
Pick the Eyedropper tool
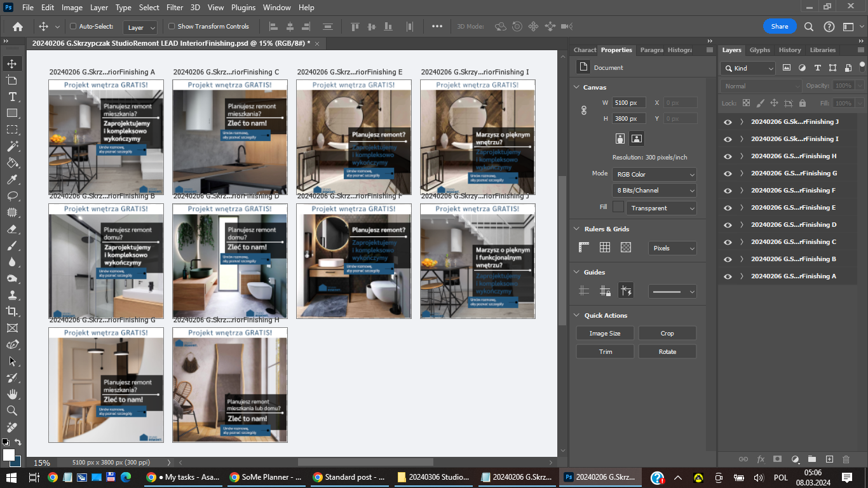tap(12, 179)
